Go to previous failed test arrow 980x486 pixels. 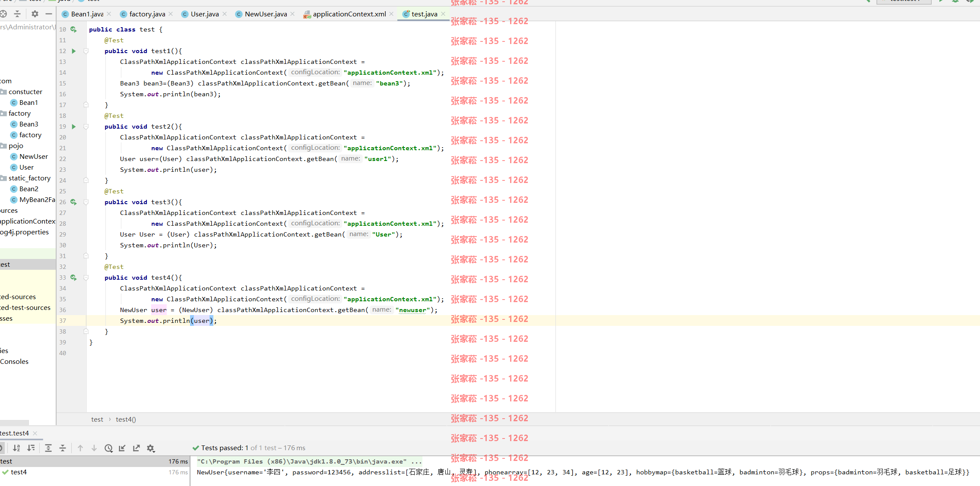click(x=80, y=448)
